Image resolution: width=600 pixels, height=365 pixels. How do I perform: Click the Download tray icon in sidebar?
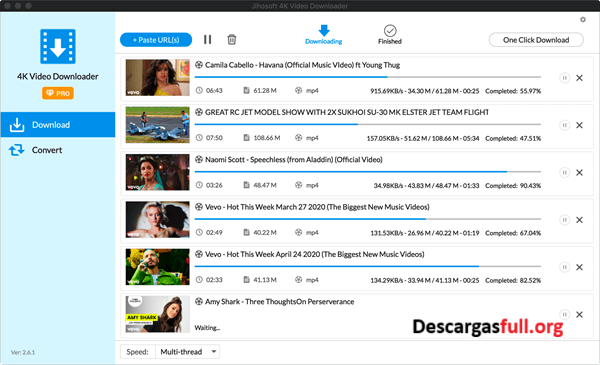coord(17,125)
